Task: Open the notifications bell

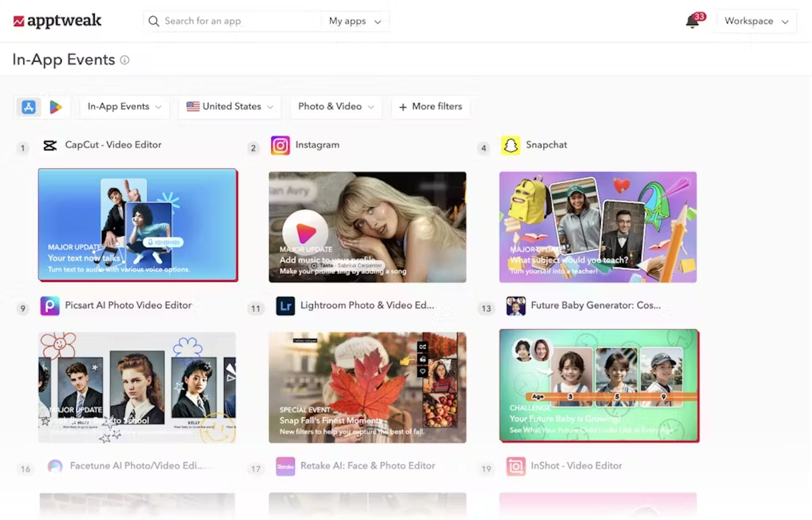Action: click(692, 22)
